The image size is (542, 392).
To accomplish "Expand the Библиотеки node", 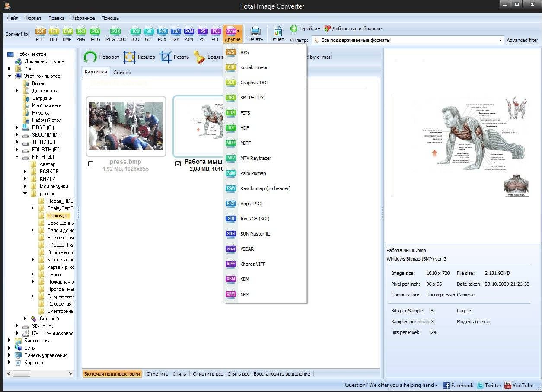I will tap(10, 341).
